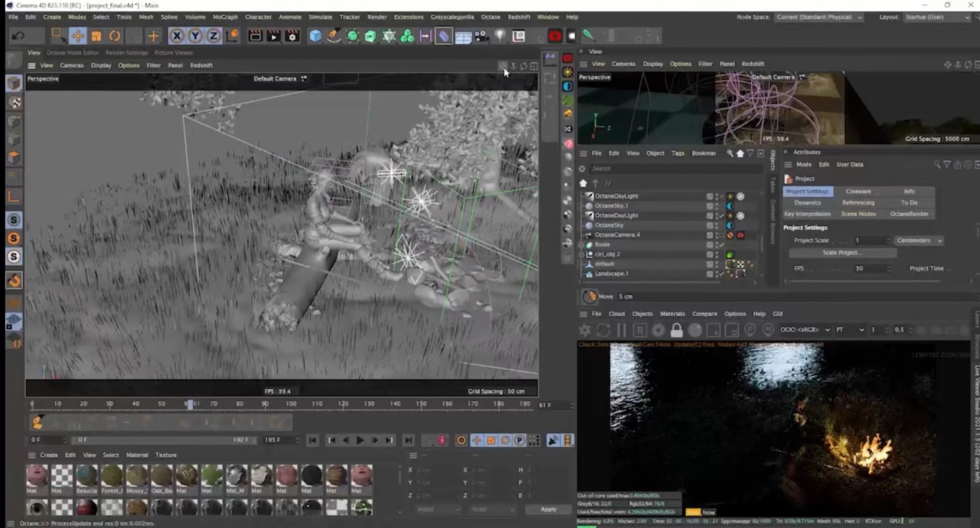The height and width of the screenshot is (528, 980).
Task: Open the Scale mode dropdown in coordinates
Action: [x=493, y=509]
